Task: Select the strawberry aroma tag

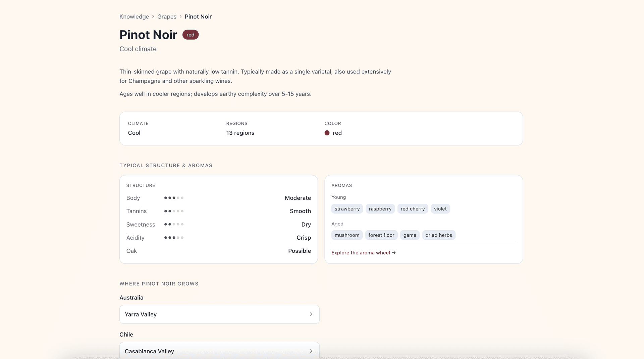Action: 347,209
